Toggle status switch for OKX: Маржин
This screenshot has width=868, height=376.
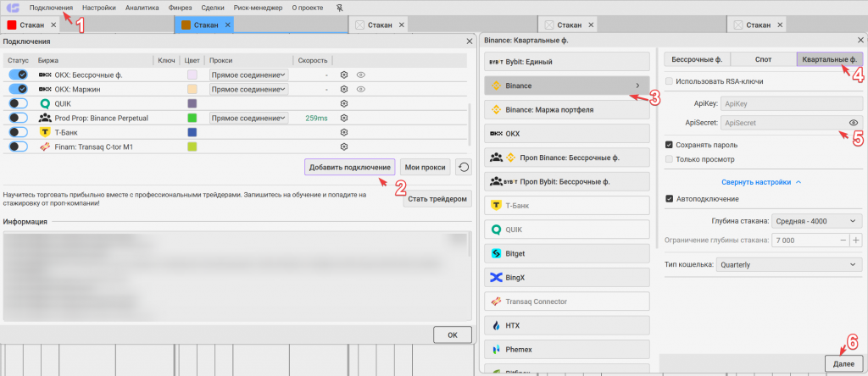19,89
